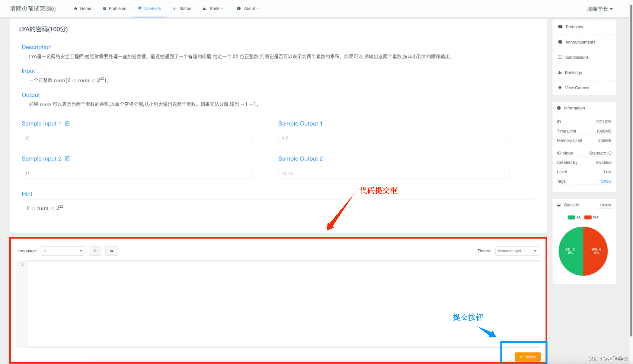
Task: Open Theme dropdown showing Solarized Light
Action: click(x=517, y=251)
